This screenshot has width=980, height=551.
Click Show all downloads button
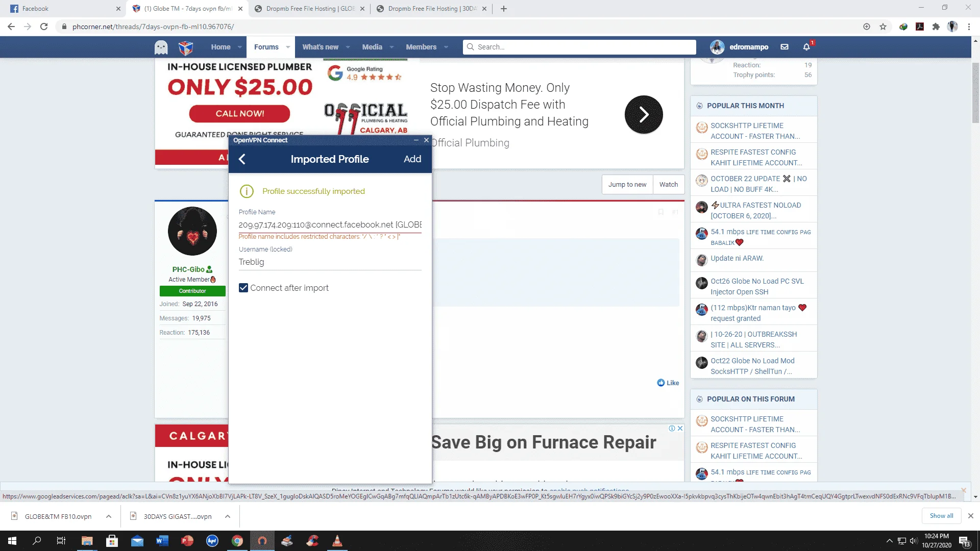(x=941, y=516)
